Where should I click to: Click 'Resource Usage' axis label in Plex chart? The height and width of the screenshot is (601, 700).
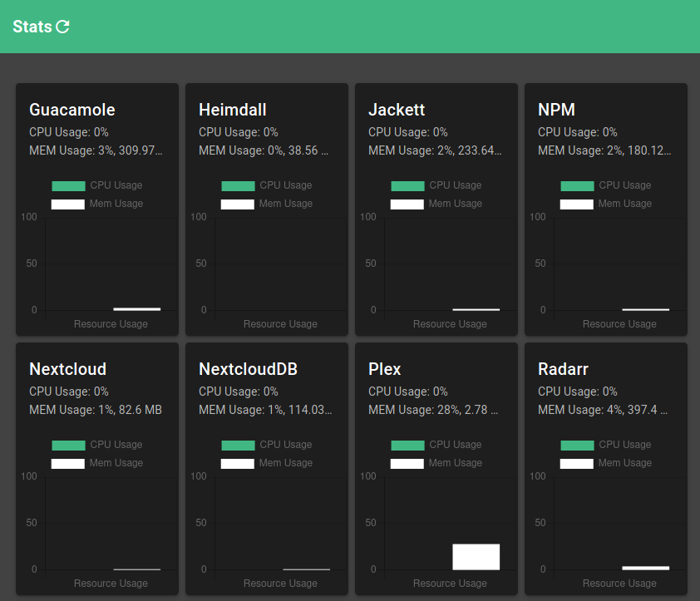[x=450, y=584]
